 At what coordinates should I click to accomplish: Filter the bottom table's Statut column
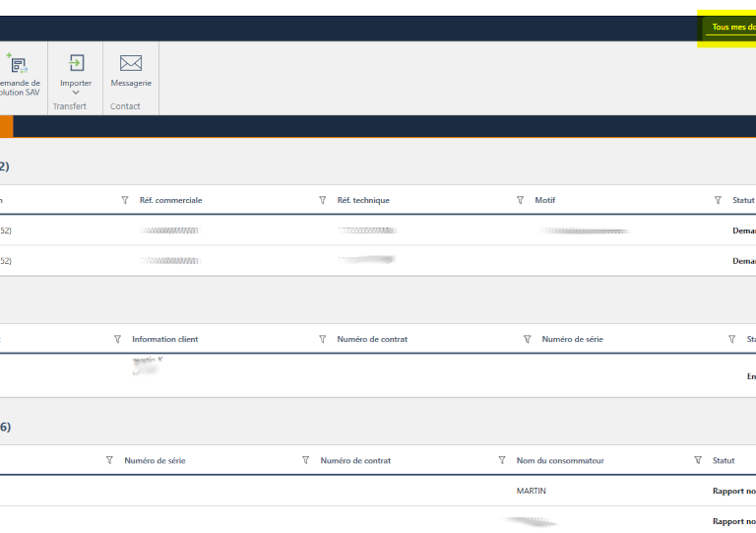pyautogui.click(x=698, y=460)
